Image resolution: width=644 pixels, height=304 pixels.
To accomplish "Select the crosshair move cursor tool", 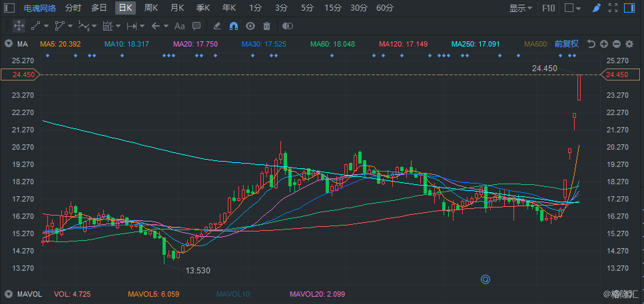I will click(x=19, y=26).
